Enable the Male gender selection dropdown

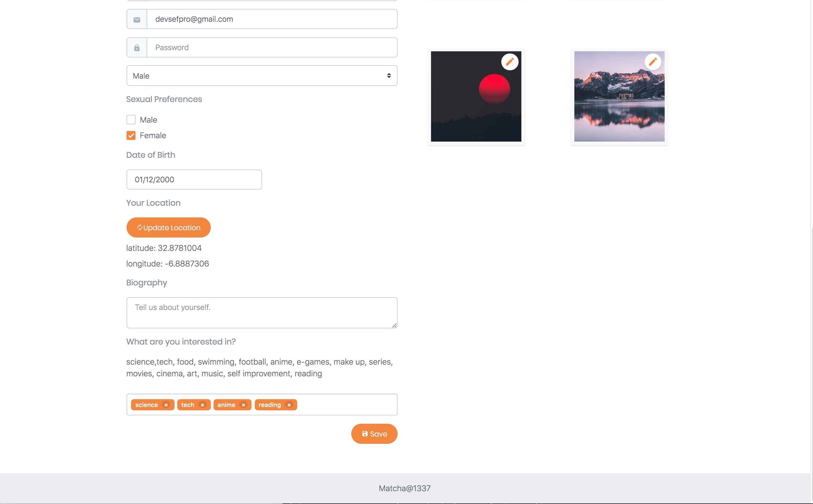coord(262,76)
